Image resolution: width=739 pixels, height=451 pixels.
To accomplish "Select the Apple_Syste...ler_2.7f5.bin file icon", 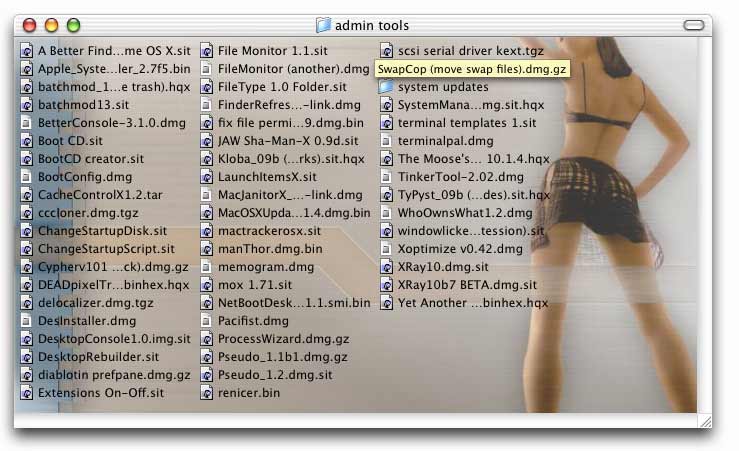I will coord(27,69).
